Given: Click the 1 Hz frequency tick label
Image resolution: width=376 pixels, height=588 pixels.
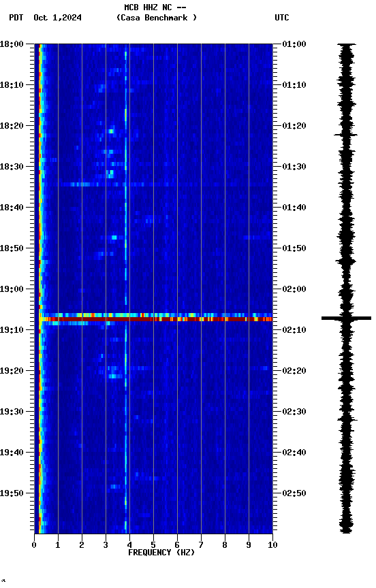Looking at the screenshot, I should [58, 545].
